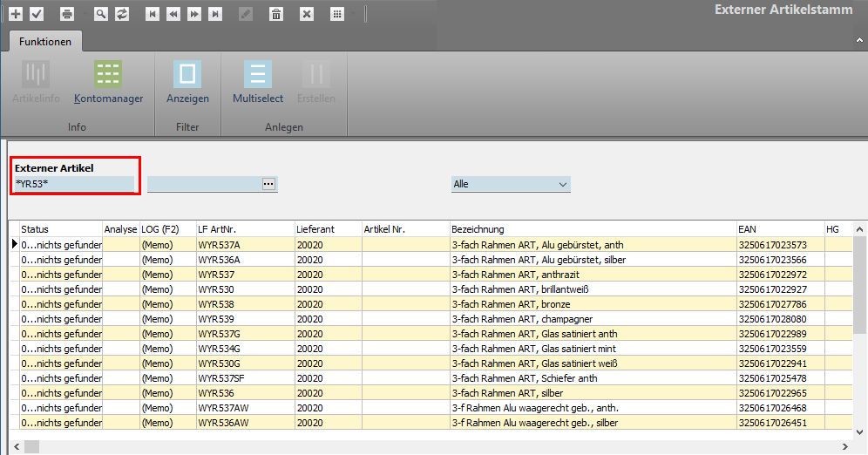
Task: Click the grid layout icon in toolbar
Action: (337, 14)
